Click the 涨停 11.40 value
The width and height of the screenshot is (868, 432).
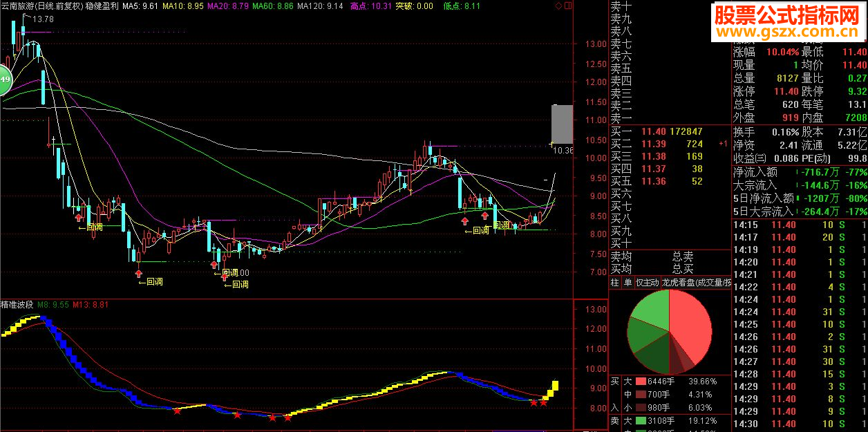[x=786, y=91]
